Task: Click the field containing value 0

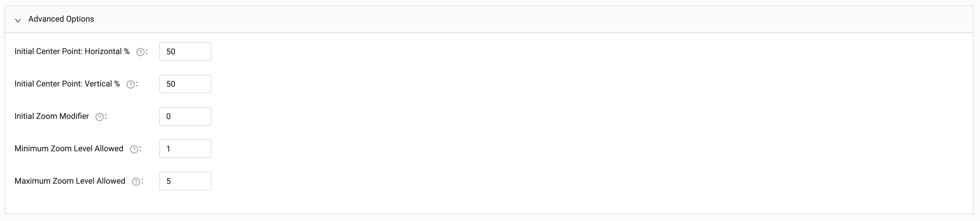Action: 185,116
